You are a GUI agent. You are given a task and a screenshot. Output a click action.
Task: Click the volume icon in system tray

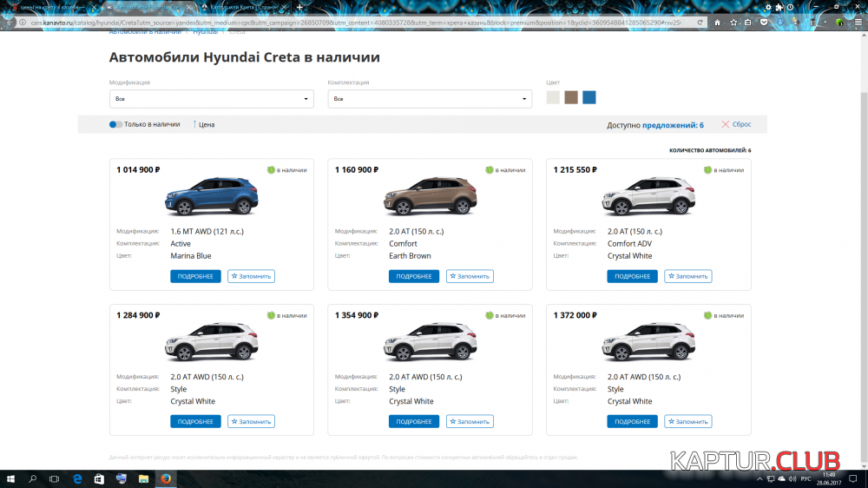[792, 478]
